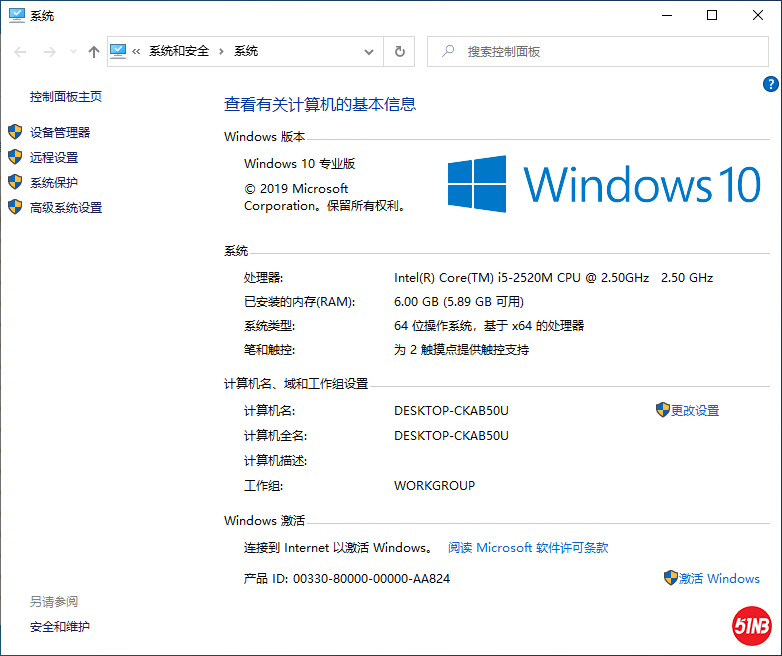The width and height of the screenshot is (782, 656).
Task: Select WORKGROUP text
Action: coord(434,485)
